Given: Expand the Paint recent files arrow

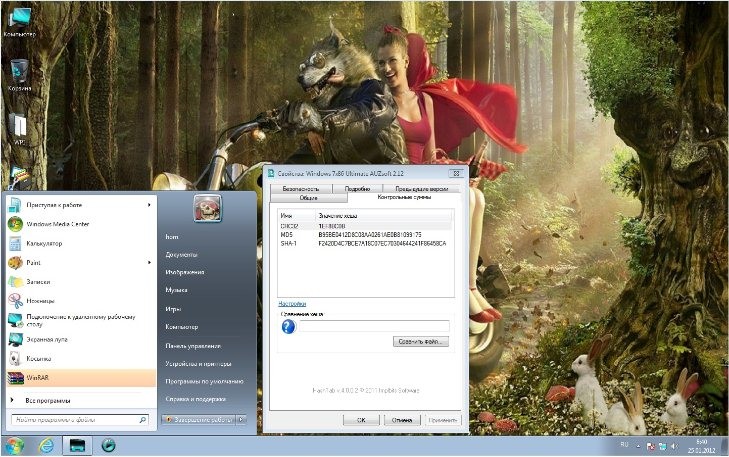Looking at the screenshot, I should [x=149, y=263].
